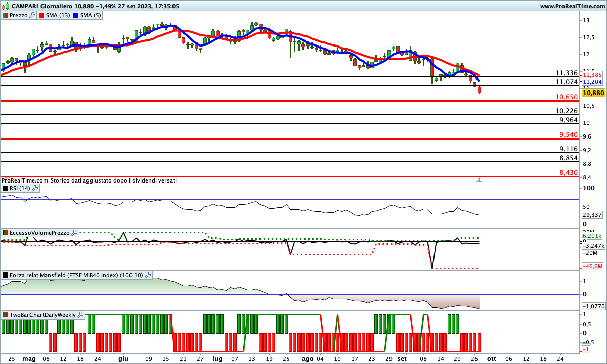Click the blue SMA (5) color swatch
607x364 pixels.
(76, 15)
